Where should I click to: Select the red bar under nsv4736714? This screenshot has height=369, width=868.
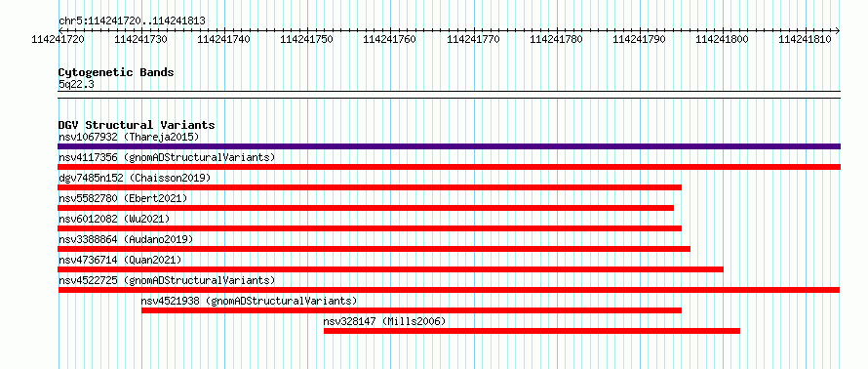tap(391, 269)
